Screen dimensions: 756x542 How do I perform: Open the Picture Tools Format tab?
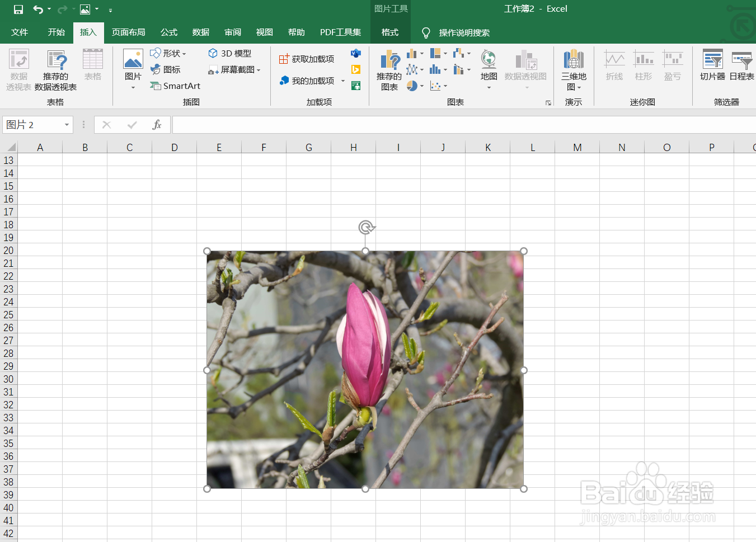[x=390, y=32]
